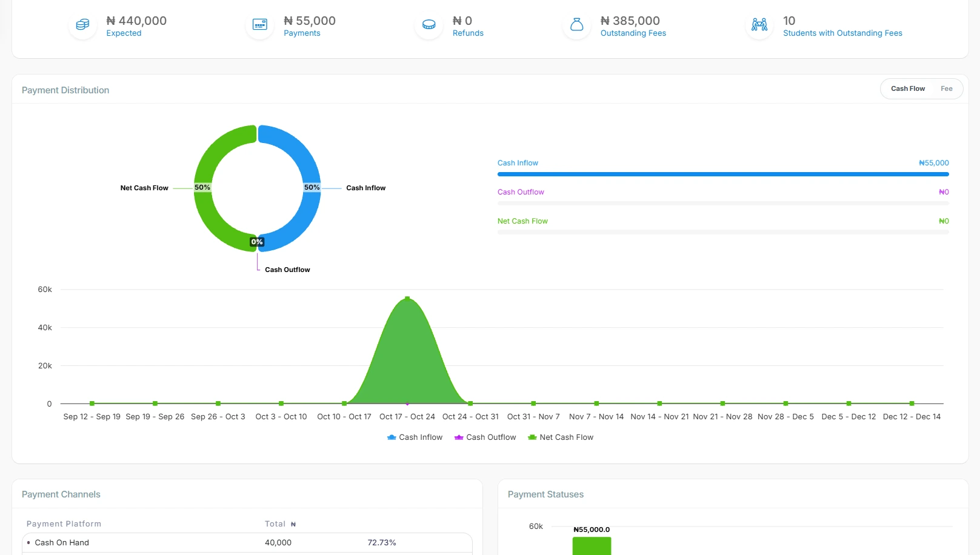Click the Refunds coin icon
The image size is (980, 555).
(429, 25)
